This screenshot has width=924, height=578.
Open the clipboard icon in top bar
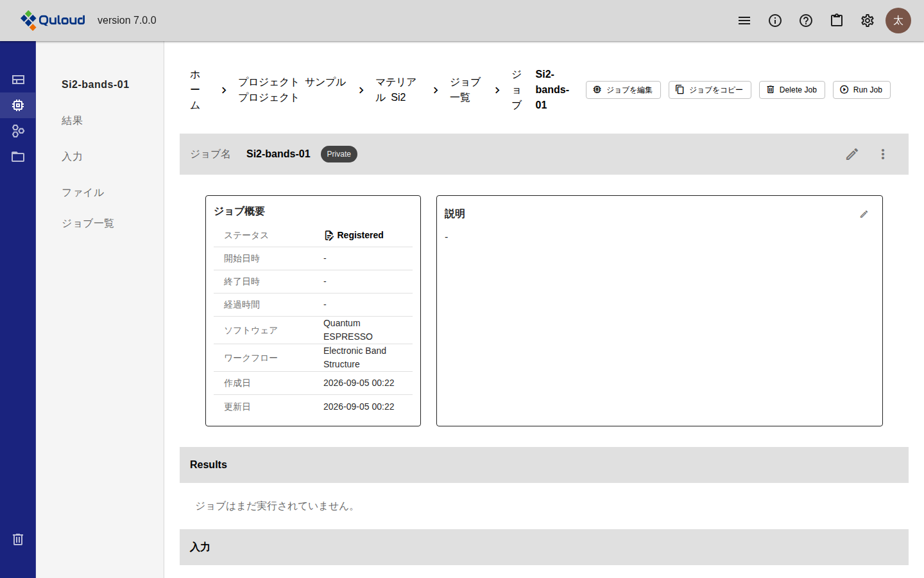837,21
